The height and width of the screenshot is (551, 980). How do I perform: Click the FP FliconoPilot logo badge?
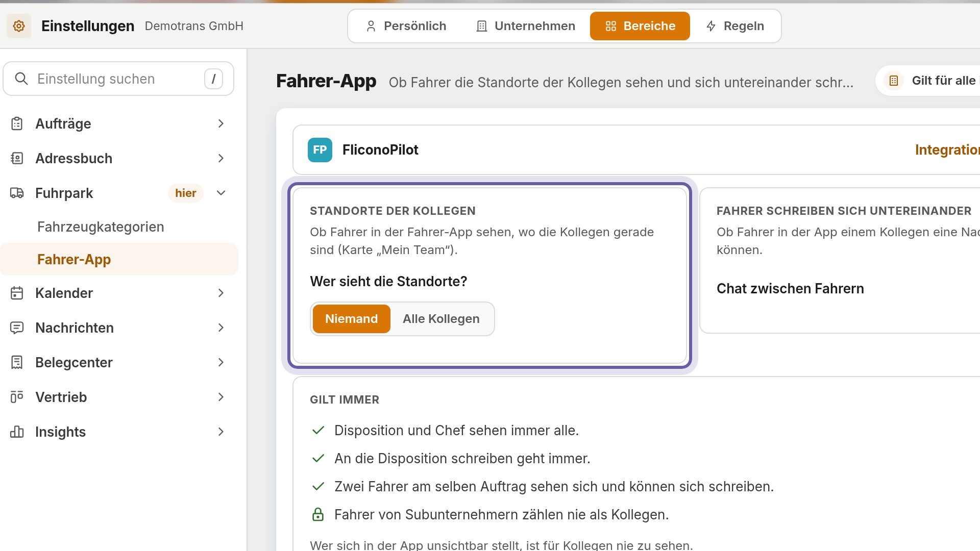pyautogui.click(x=320, y=150)
